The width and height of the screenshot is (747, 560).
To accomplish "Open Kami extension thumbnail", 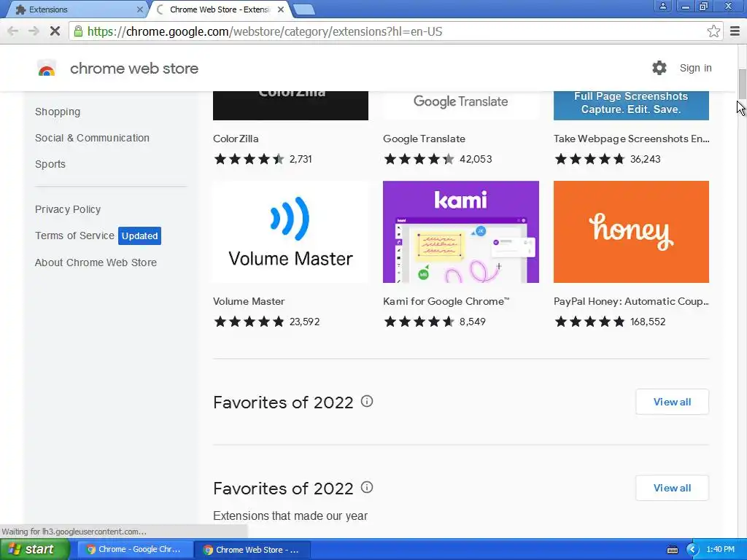I will [461, 232].
